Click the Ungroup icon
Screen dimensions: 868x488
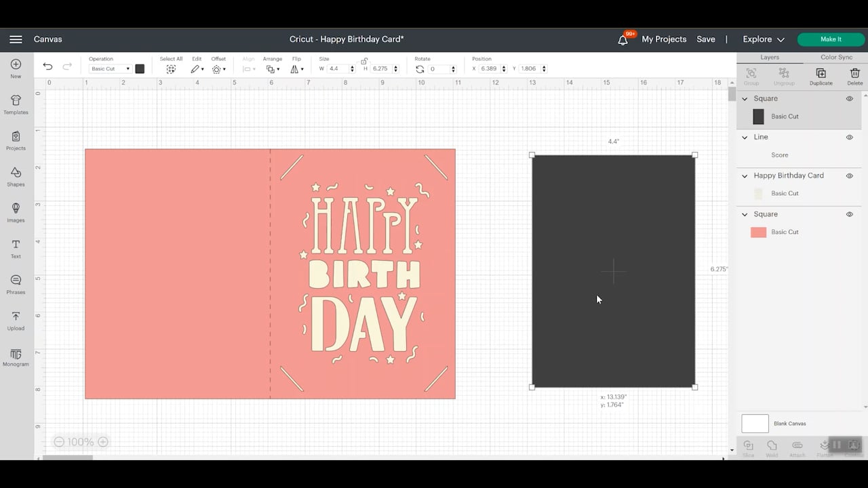[x=784, y=73]
